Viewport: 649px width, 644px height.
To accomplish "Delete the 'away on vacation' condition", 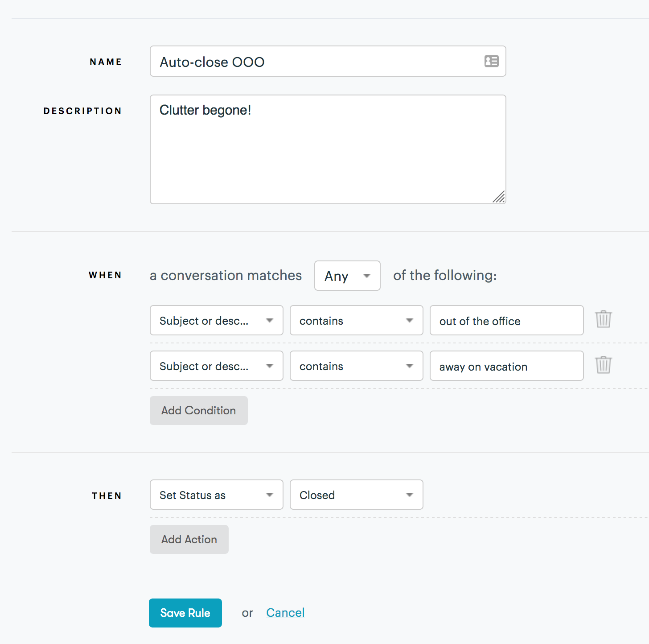I will pos(603,365).
